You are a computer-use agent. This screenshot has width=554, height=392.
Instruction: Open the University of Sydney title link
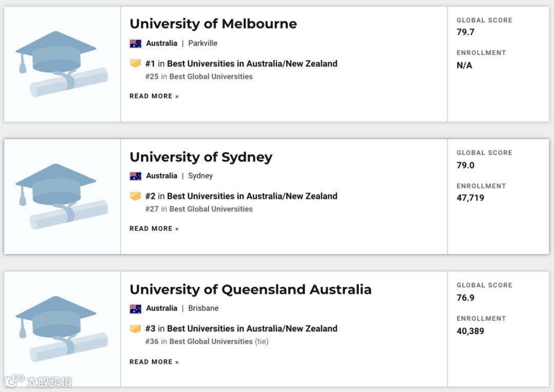coord(201,157)
